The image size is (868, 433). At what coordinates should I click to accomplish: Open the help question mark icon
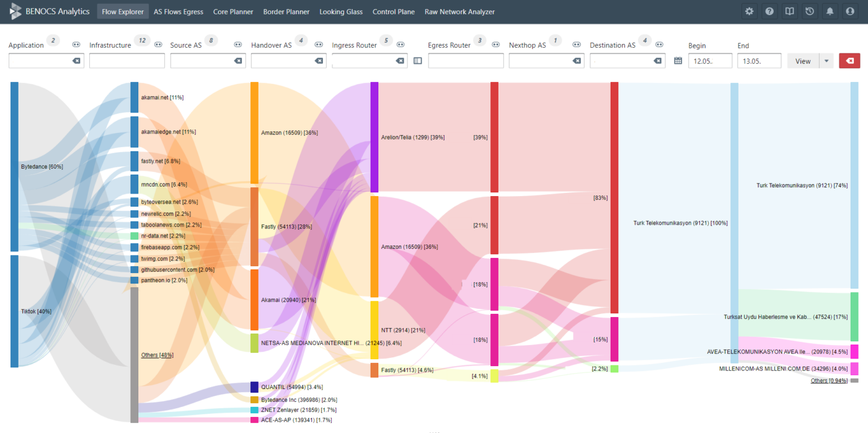(769, 11)
